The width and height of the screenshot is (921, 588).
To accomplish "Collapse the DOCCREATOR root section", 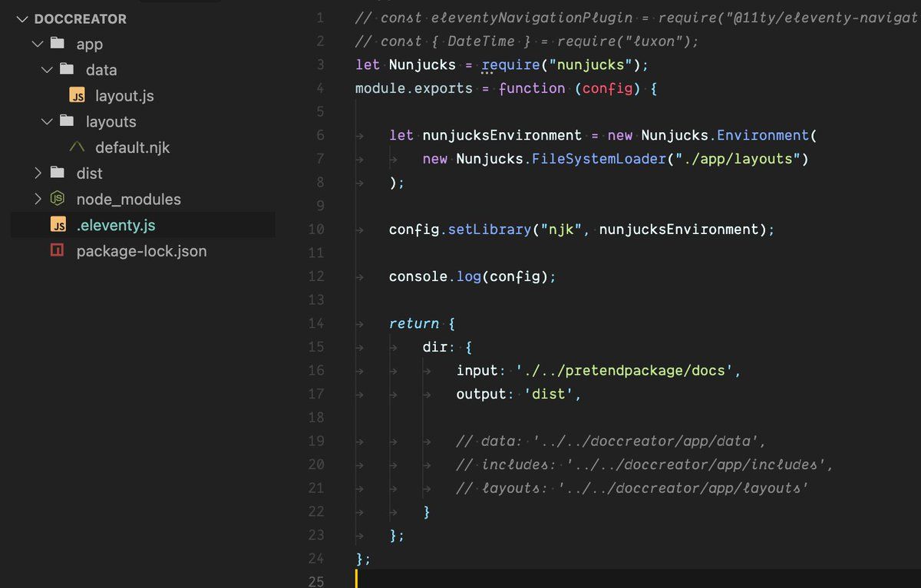I will tap(21, 18).
